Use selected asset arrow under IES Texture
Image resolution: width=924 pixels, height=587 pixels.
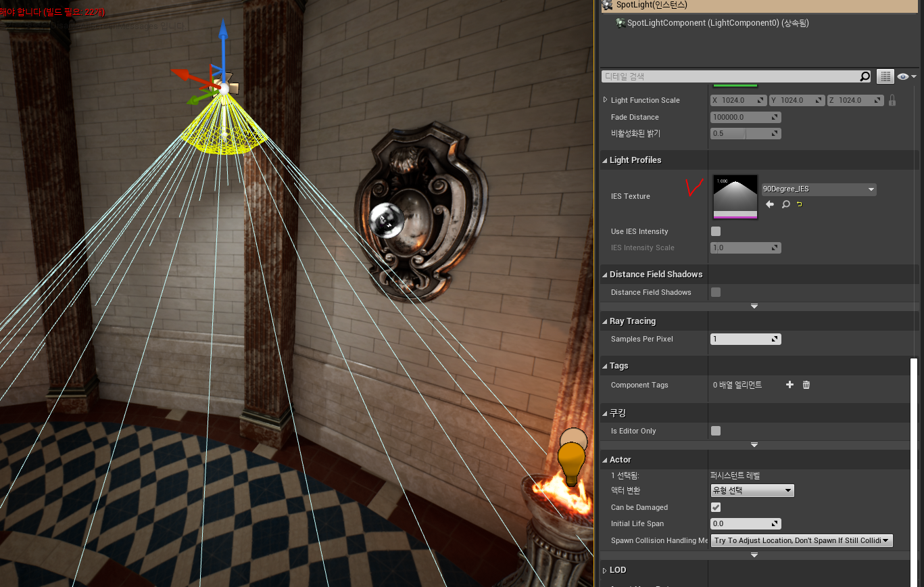tap(769, 204)
